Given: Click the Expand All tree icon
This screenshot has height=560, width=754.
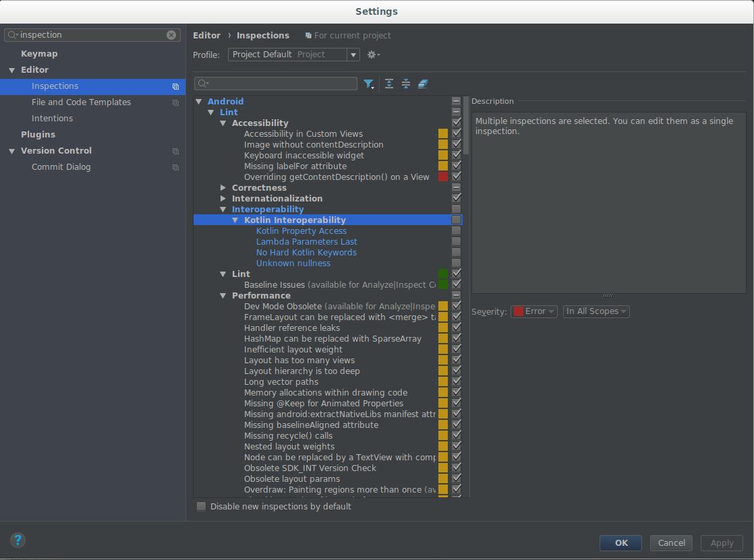Looking at the screenshot, I should tap(389, 84).
